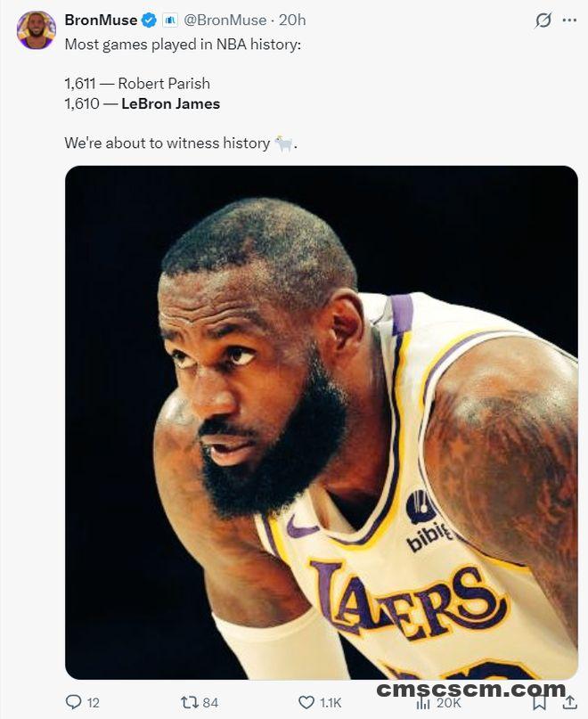Screen dimensions: 588x719
Task: Share the post via upload arrow
Action: point(569,702)
